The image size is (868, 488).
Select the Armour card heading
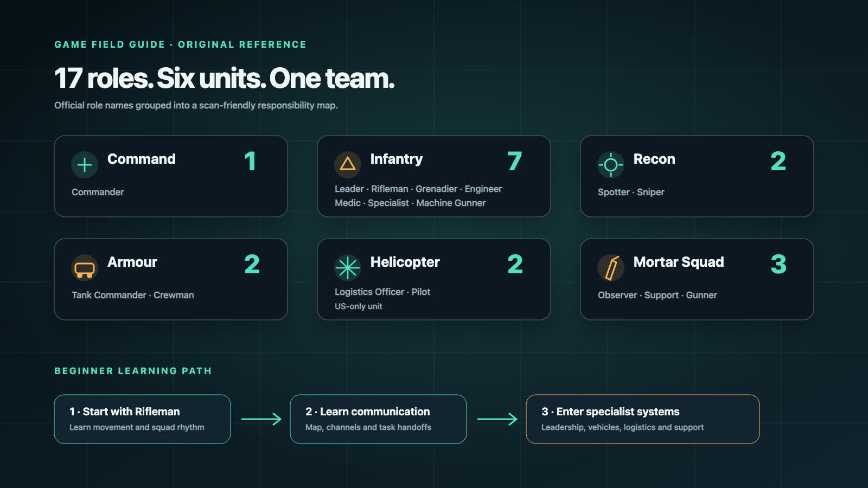point(132,262)
